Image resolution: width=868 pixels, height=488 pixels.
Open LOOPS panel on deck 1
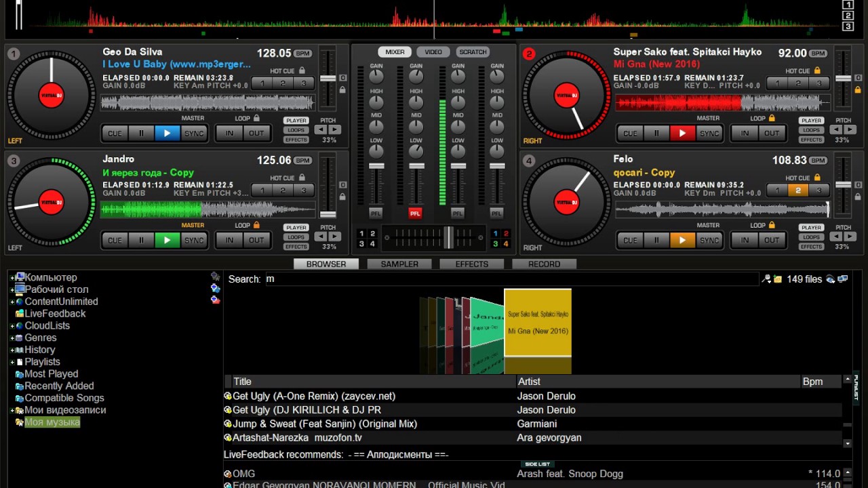pyautogui.click(x=296, y=130)
